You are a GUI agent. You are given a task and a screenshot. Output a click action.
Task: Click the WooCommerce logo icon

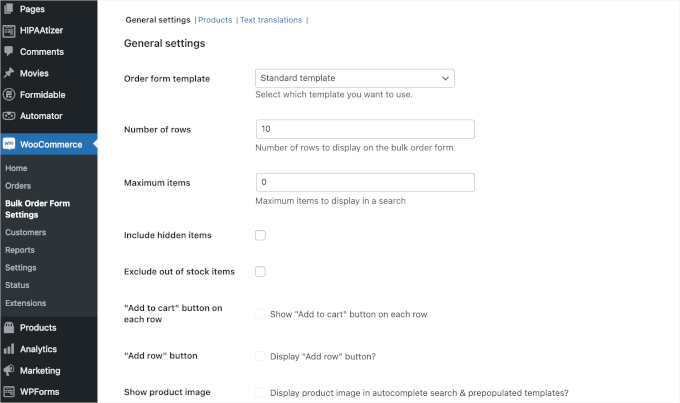tap(9, 144)
